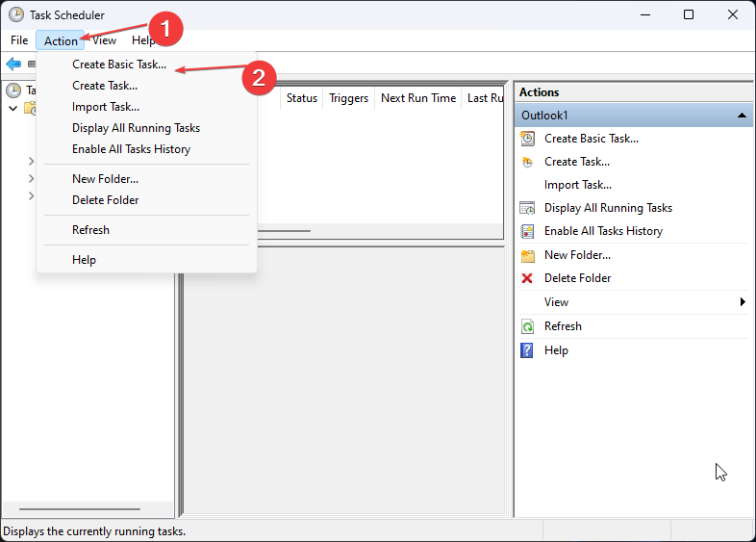This screenshot has height=542, width=756.
Task: Collapse the Task Scheduler Library tree node
Action: pos(13,108)
